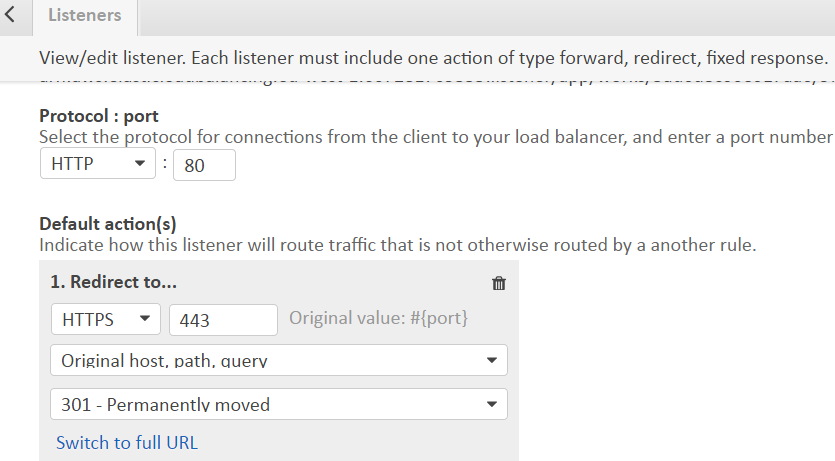835x461 pixels.
Task: Go back using the left chevron icon
Action: click(x=10, y=14)
